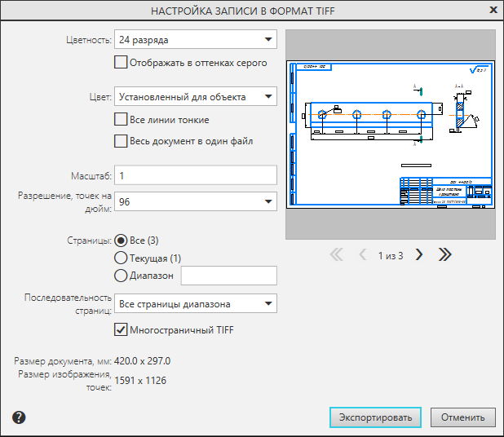
Task: Open the 'Цветность' 24 разряда dropdown
Action: pos(195,39)
